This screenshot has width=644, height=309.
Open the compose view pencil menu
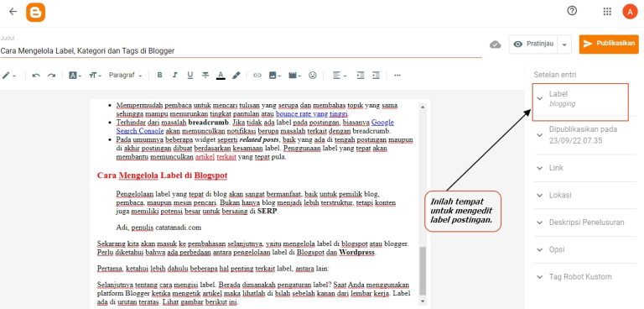tap(8, 76)
